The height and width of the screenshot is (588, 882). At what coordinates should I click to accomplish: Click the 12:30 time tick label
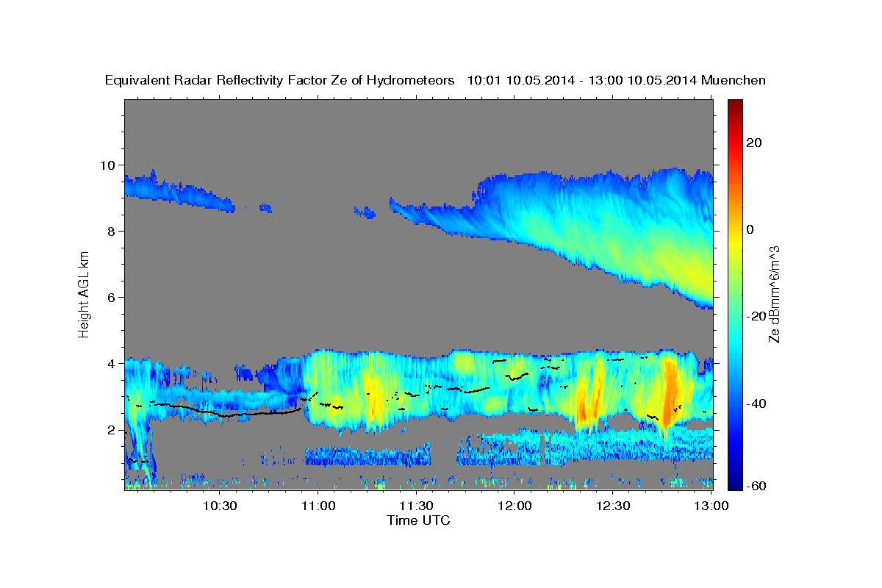pyautogui.click(x=613, y=506)
